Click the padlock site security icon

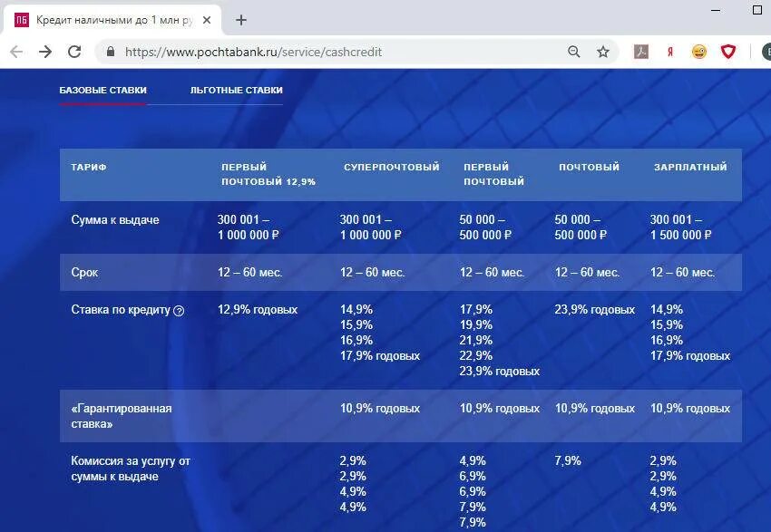coord(111,52)
